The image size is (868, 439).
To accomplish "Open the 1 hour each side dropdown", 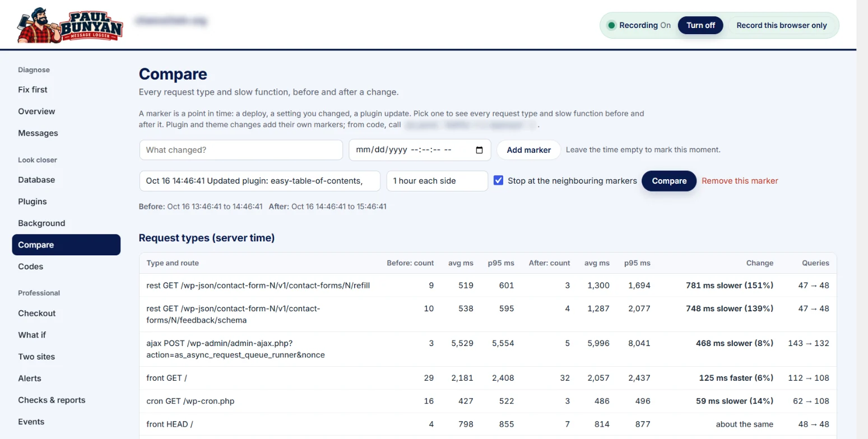I will (437, 181).
